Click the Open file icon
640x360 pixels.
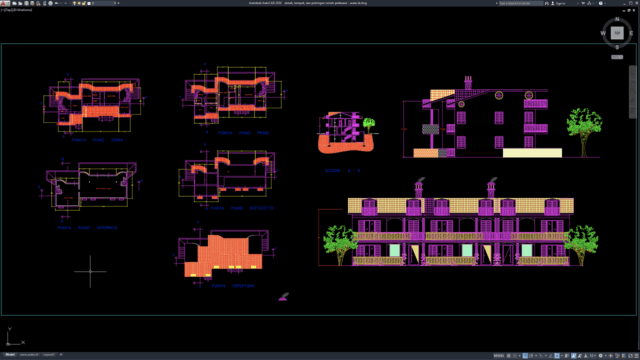click(x=20, y=3)
